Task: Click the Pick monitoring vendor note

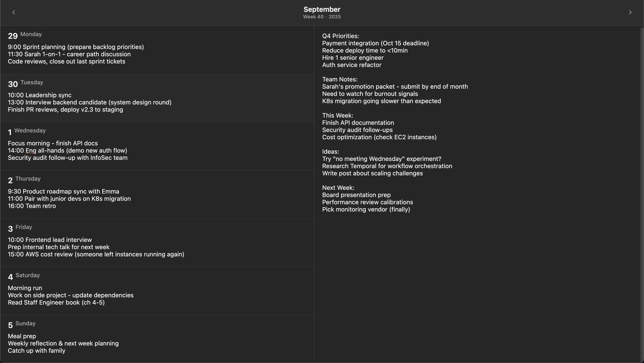Action: coord(366,209)
